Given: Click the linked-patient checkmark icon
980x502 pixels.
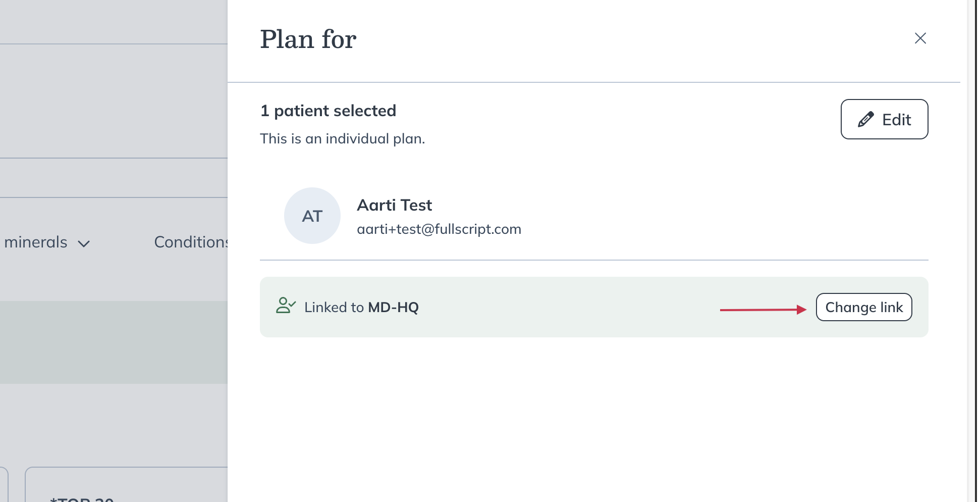Looking at the screenshot, I should pos(286,306).
